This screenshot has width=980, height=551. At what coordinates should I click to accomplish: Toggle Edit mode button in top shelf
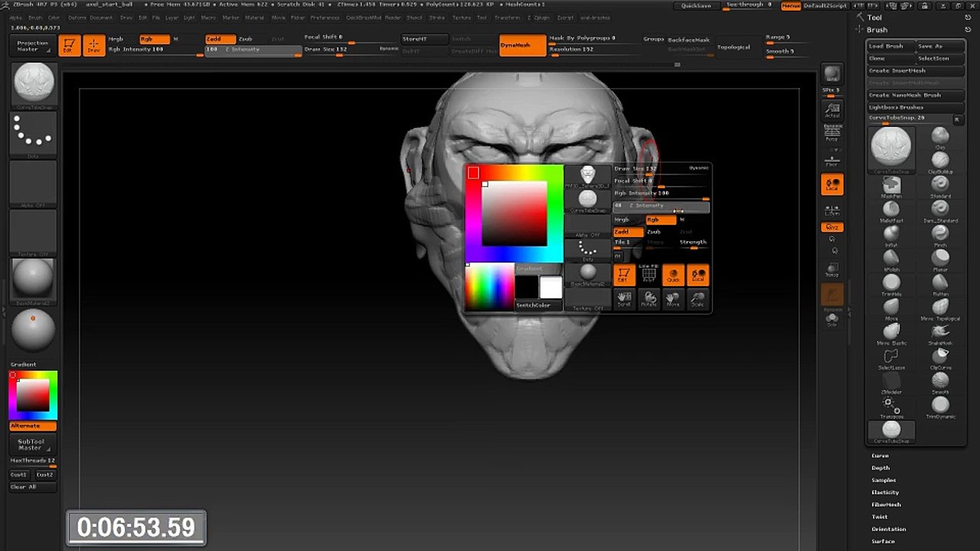coord(68,46)
